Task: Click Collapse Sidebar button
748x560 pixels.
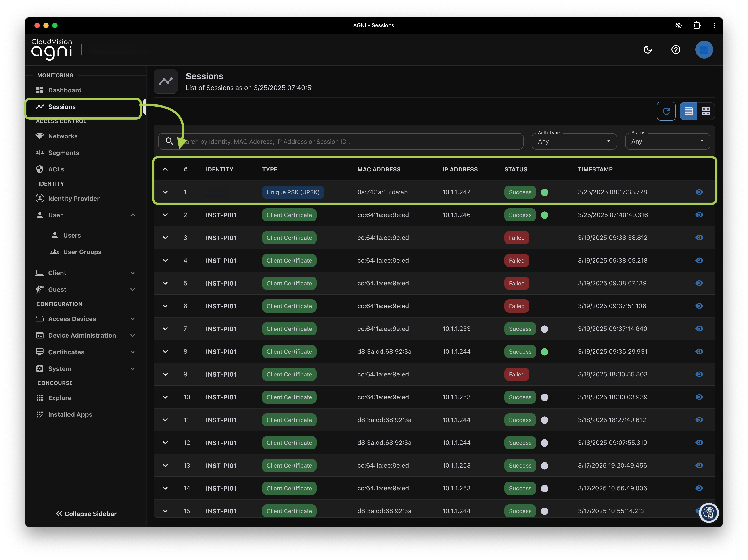Action: coord(86,514)
